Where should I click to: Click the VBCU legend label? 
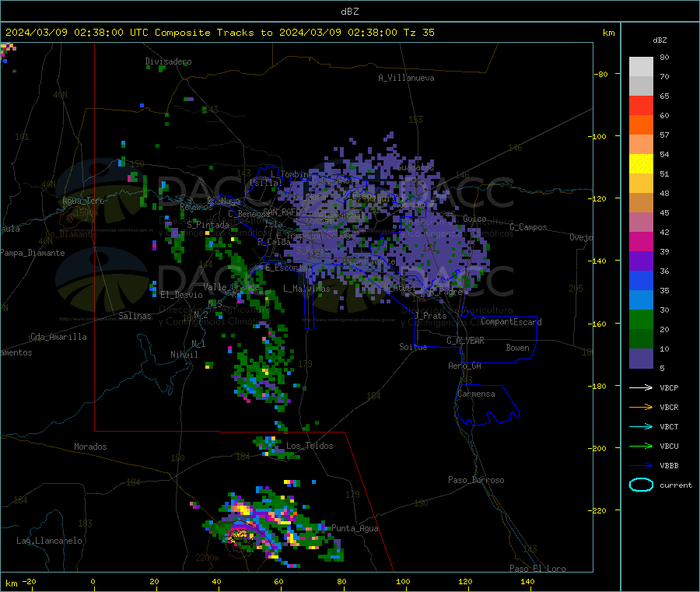pos(669,446)
